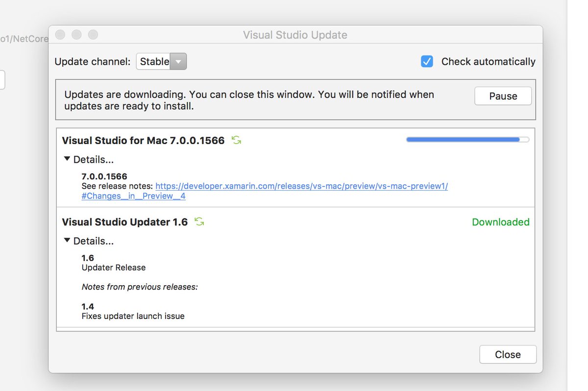Viewport: 588px width, 391px height.
Task: Click the refresh icon beside Visual Studio Updater 1.6
Action: pos(199,222)
